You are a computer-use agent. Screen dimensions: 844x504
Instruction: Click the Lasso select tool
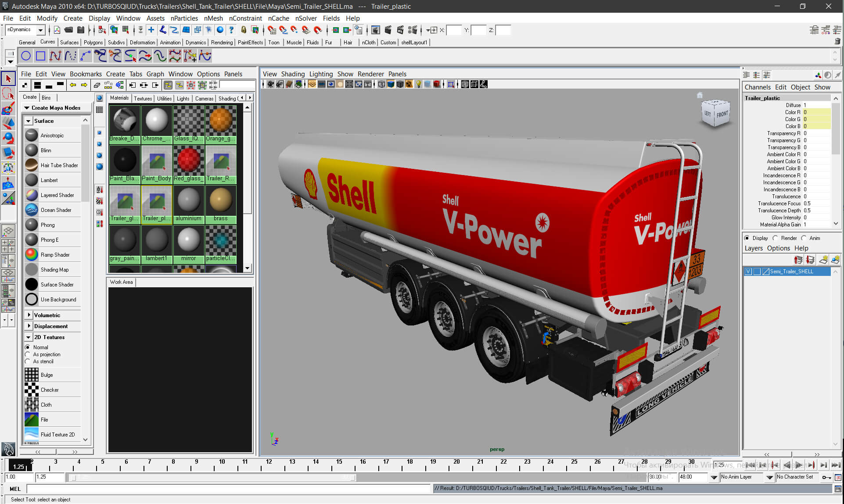[x=8, y=93]
